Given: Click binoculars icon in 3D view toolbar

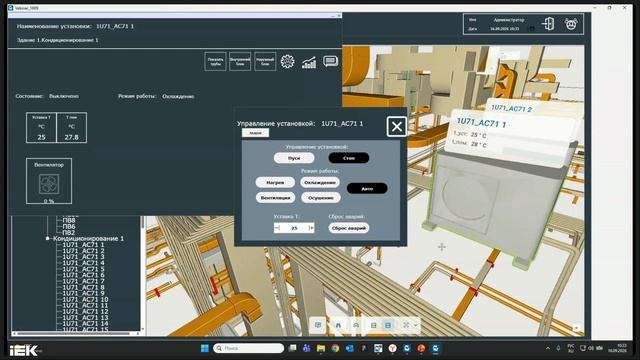Looking at the screenshot, I should pos(338,325).
